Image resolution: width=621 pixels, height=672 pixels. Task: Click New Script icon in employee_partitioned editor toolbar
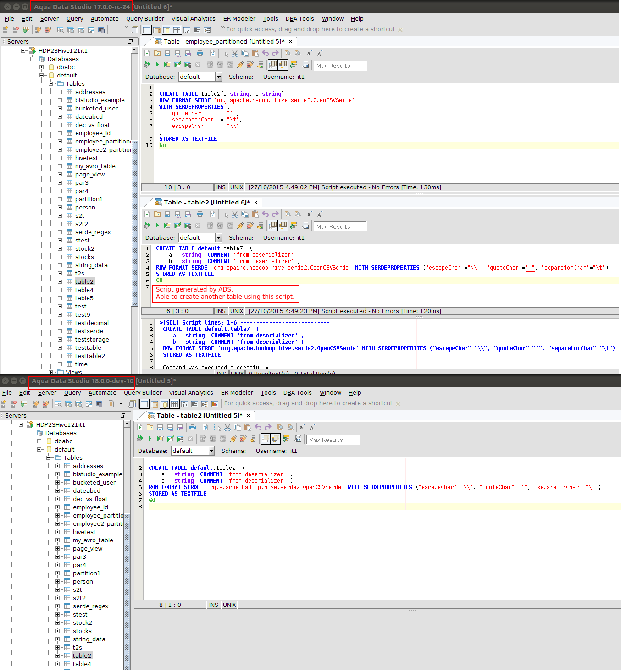pos(147,54)
